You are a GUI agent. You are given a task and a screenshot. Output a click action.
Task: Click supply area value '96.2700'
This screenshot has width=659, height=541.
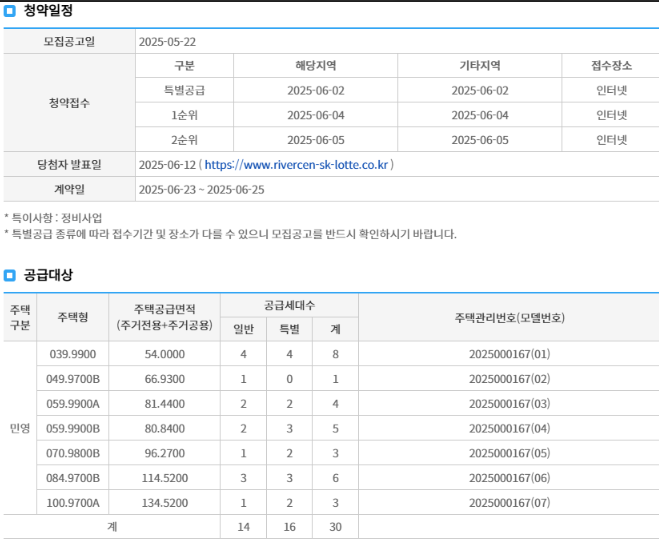(x=165, y=454)
